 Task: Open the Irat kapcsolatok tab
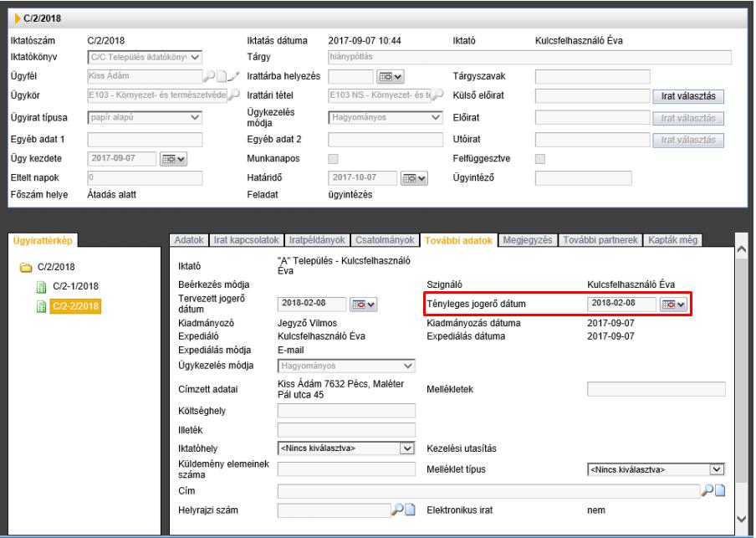247,240
